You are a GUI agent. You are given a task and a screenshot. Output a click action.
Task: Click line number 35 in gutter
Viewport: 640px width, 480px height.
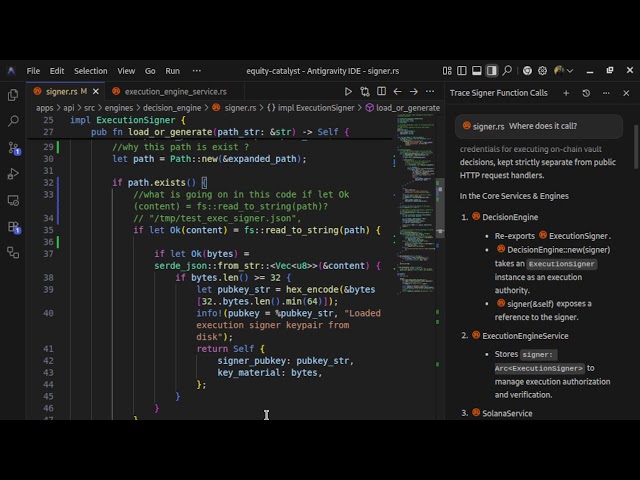[x=48, y=230]
